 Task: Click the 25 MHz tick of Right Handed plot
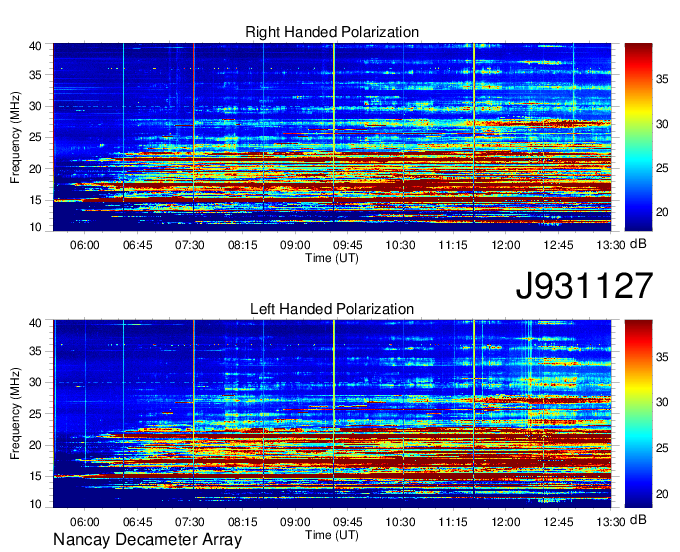(35, 137)
